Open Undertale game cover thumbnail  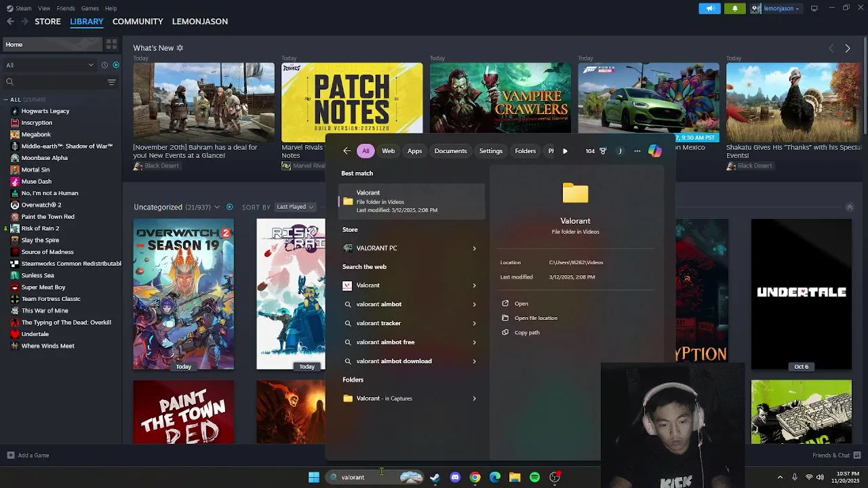point(802,294)
